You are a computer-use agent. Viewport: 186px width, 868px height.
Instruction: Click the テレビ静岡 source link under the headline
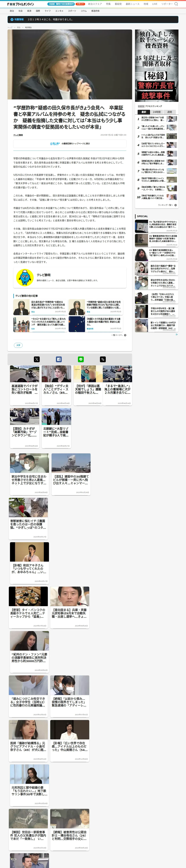point(18,135)
